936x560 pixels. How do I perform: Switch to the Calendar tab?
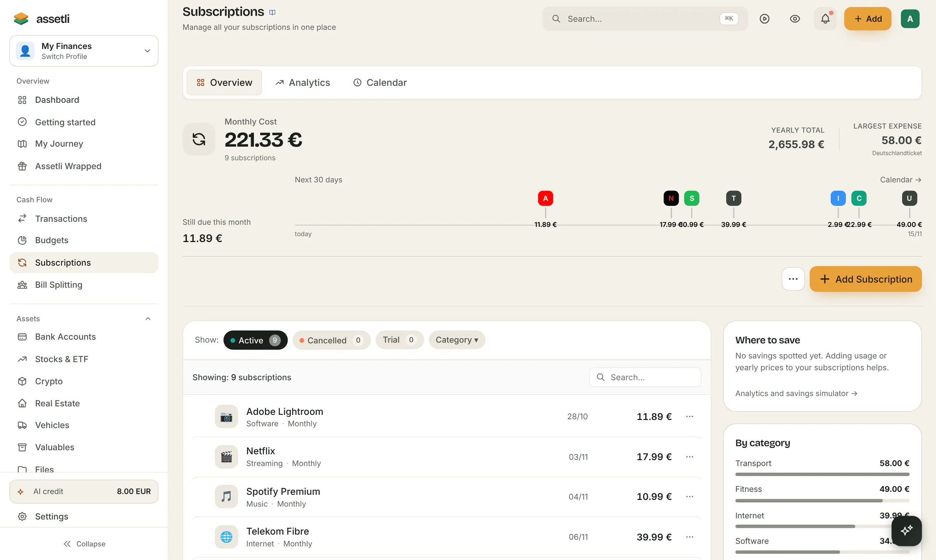tap(380, 83)
